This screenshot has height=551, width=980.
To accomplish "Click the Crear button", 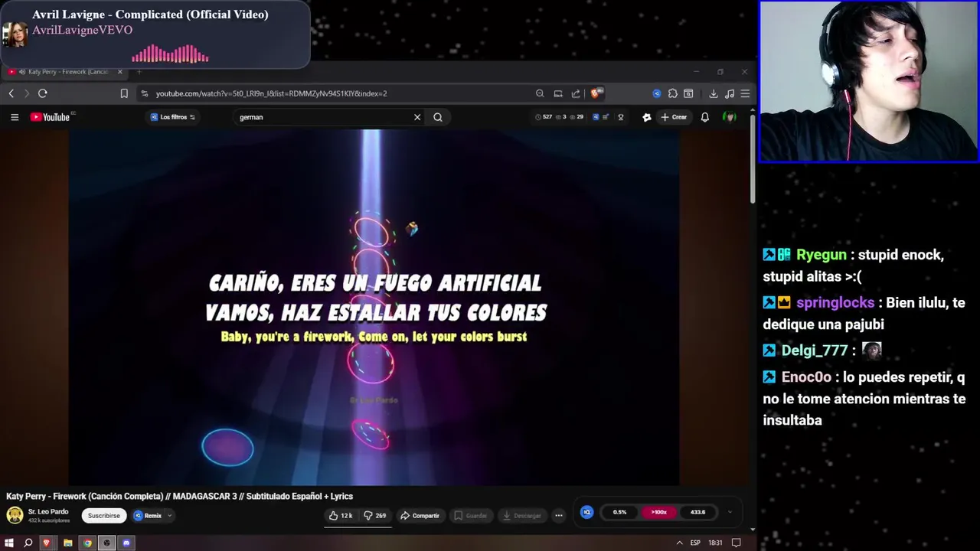I will tap(675, 117).
